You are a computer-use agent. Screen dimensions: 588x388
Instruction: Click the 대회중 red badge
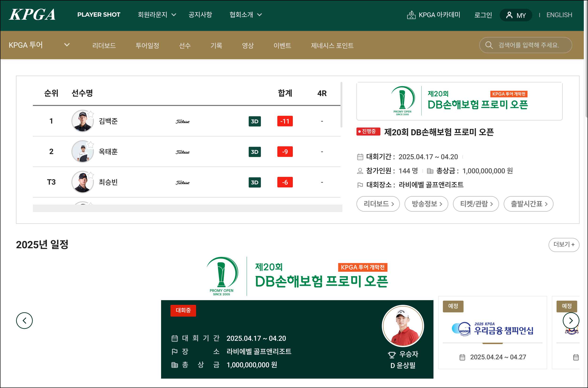tap(183, 310)
